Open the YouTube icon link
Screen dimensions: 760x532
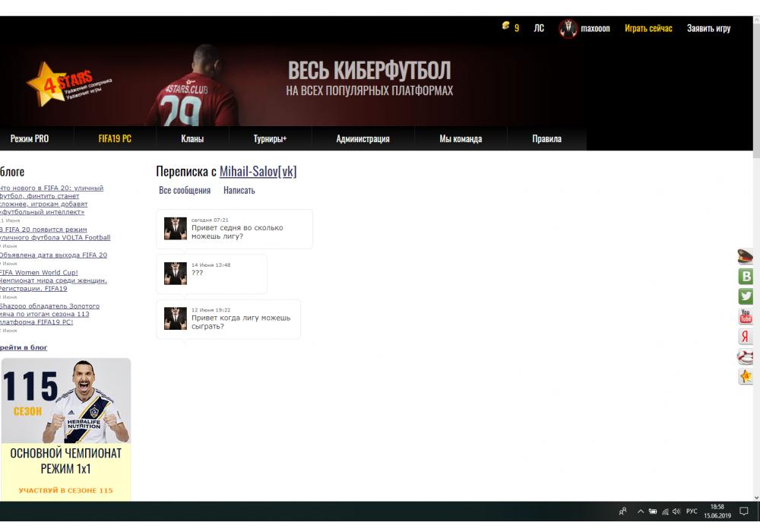[x=746, y=316]
